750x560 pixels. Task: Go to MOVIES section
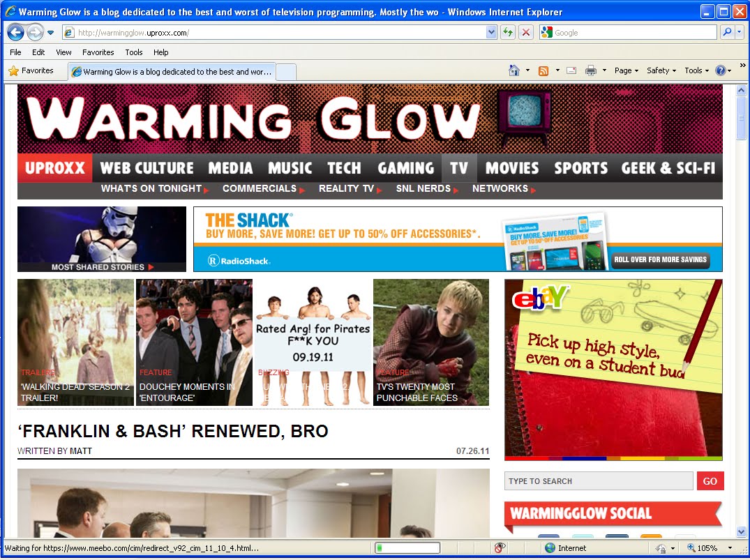[x=512, y=168]
